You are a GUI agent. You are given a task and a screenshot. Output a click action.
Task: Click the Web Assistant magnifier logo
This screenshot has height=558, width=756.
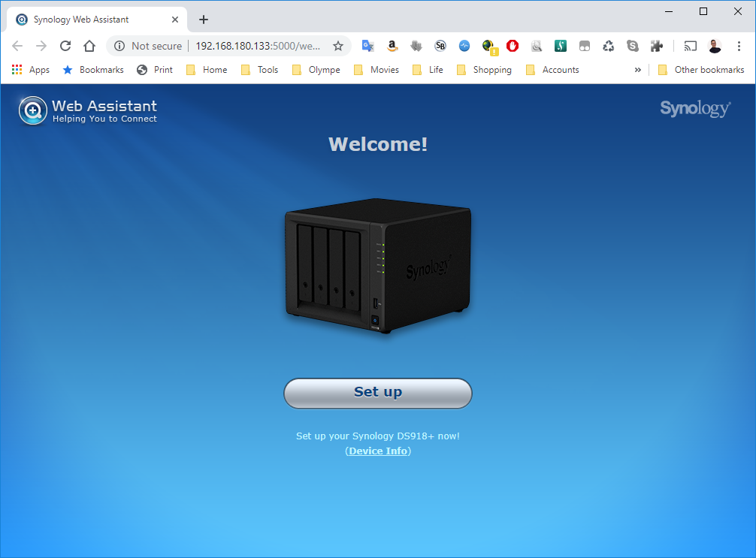tap(33, 111)
